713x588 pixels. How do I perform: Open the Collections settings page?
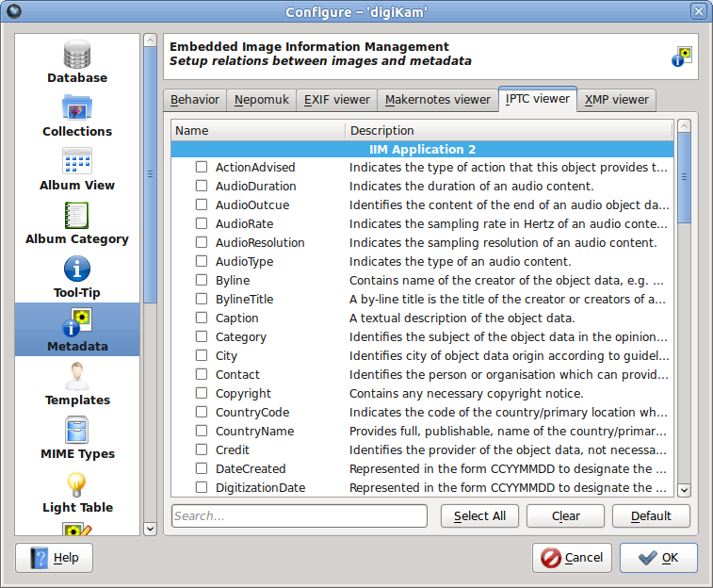pyautogui.click(x=77, y=116)
